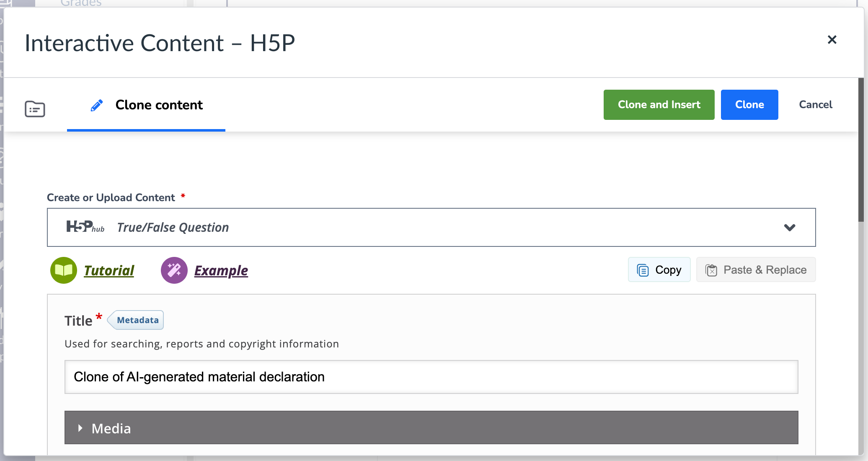The width and height of the screenshot is (868, 461).
Task: Click the green Tutorial book icon
Action: (64, 270)
